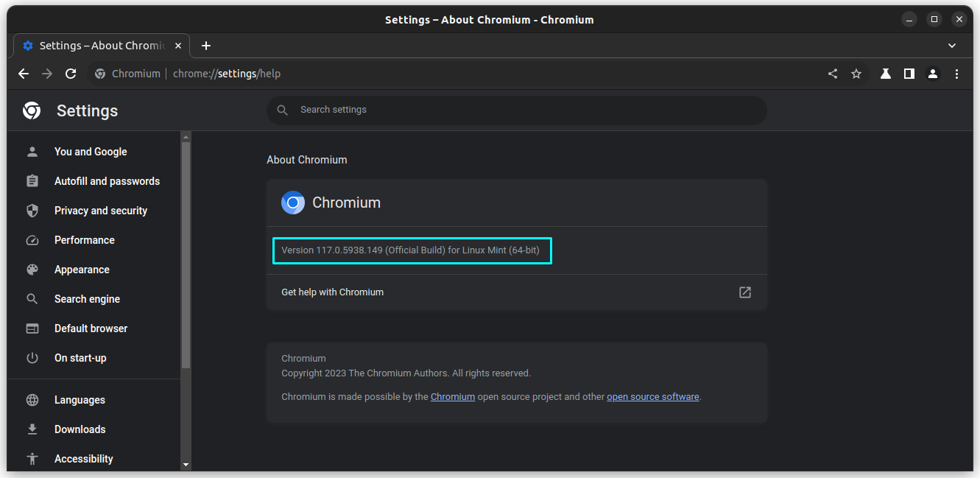Follow the Chromium project link in footer
980x478 pixels.
click(452, 396)
